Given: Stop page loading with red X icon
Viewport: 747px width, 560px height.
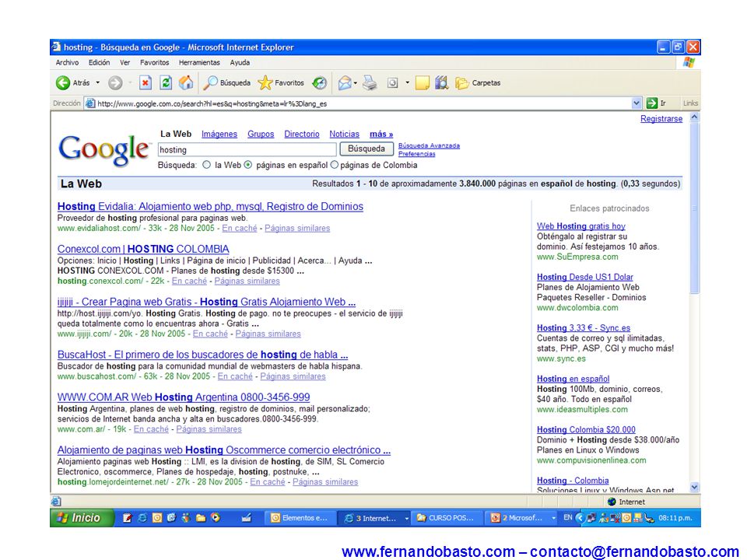Looking at the screenshot, I should pyautogui.click(x=146, y=83).
